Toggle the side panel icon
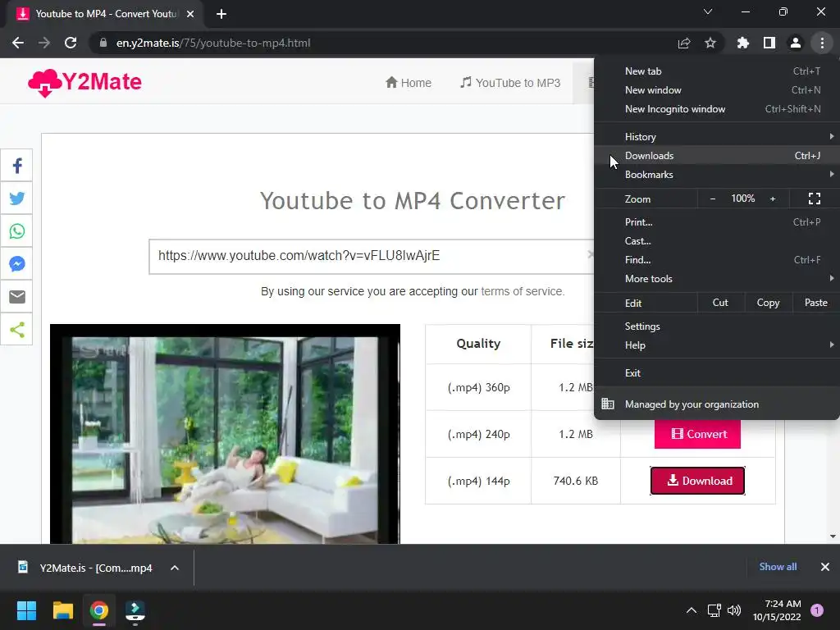Screen dimensions: 840x630 pos(769,43)
